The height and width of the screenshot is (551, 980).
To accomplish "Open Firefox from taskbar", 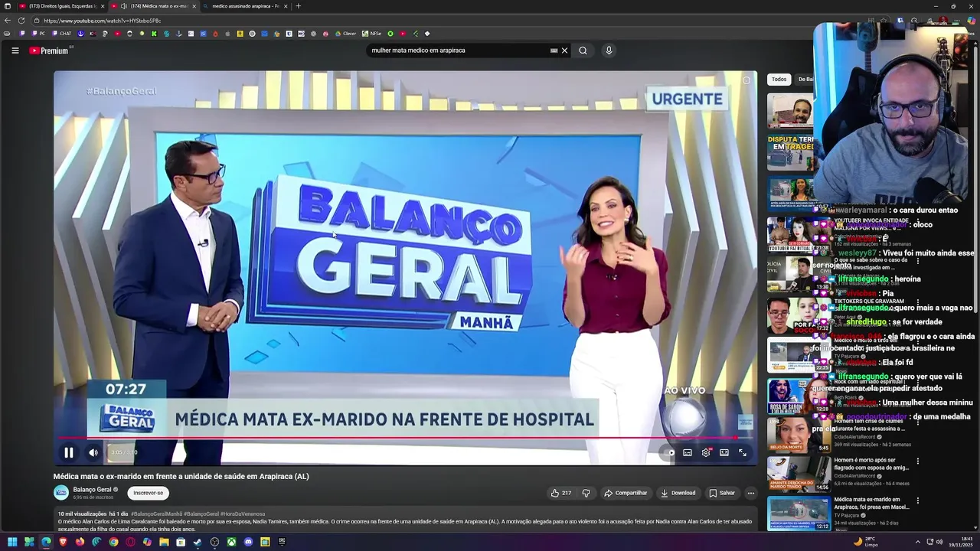I will click(80, 542).
